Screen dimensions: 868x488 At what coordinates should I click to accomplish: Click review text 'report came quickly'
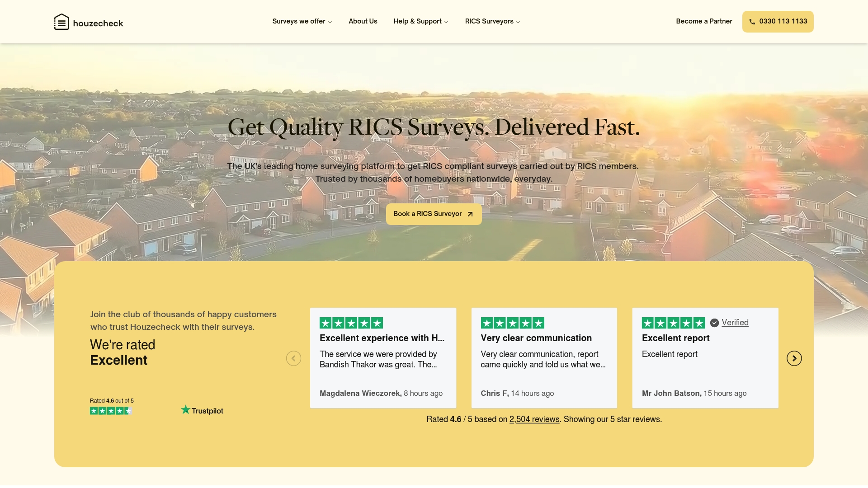click(543, 359)
